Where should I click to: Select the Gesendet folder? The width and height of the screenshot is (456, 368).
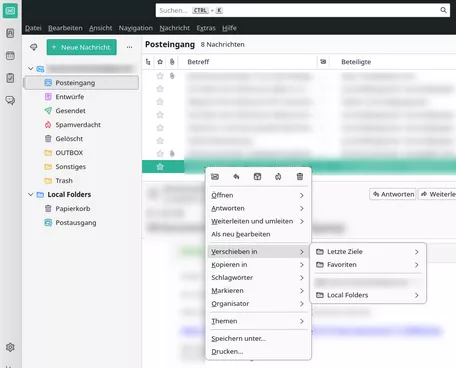click(x=81, y=111)
